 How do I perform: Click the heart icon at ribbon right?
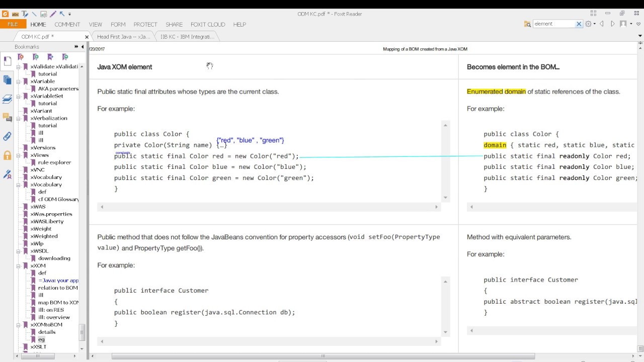(x=637, y=24)
